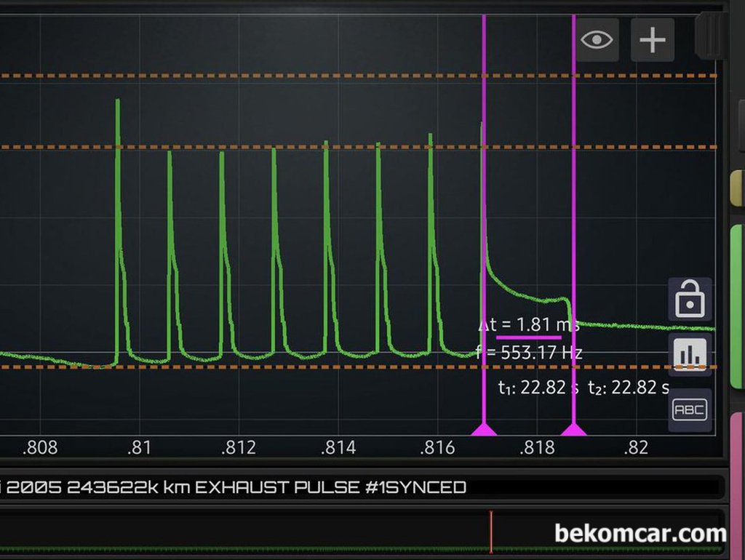Click the yellow channel tab on right edge
The width and height of the screenshot is (745, 560).
click(736, 188)
